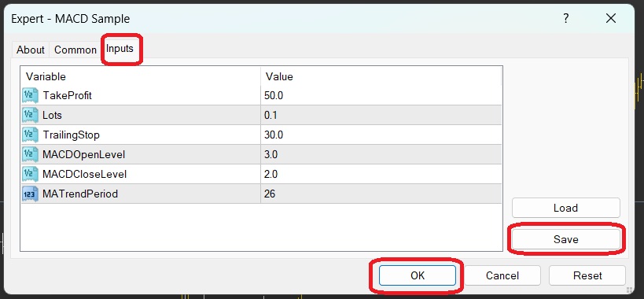Close the Expert MACD Sample dialog
This screenshot has height=299, width=644.
coord(611,18)
